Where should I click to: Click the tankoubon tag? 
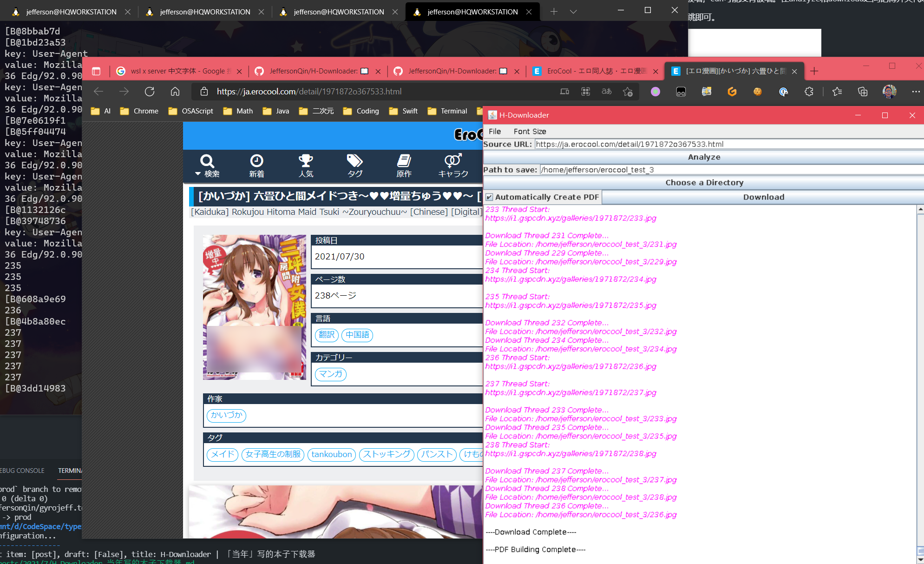pyautogui.click(x=332, y=454)
